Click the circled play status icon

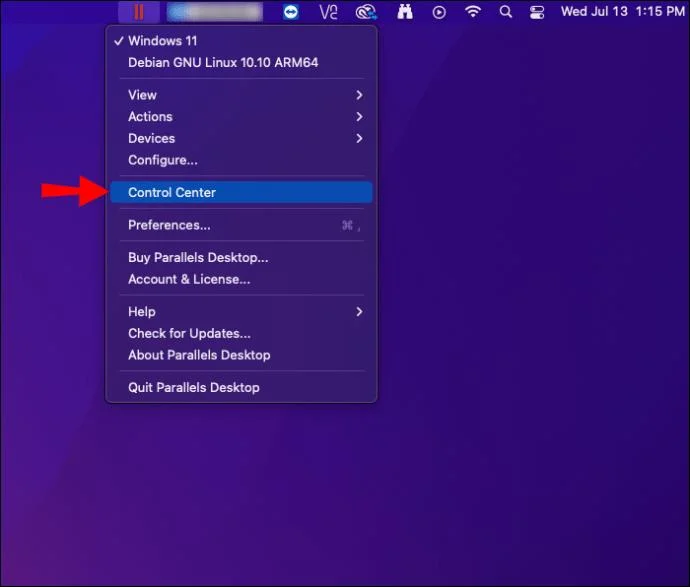pos(439,12)
